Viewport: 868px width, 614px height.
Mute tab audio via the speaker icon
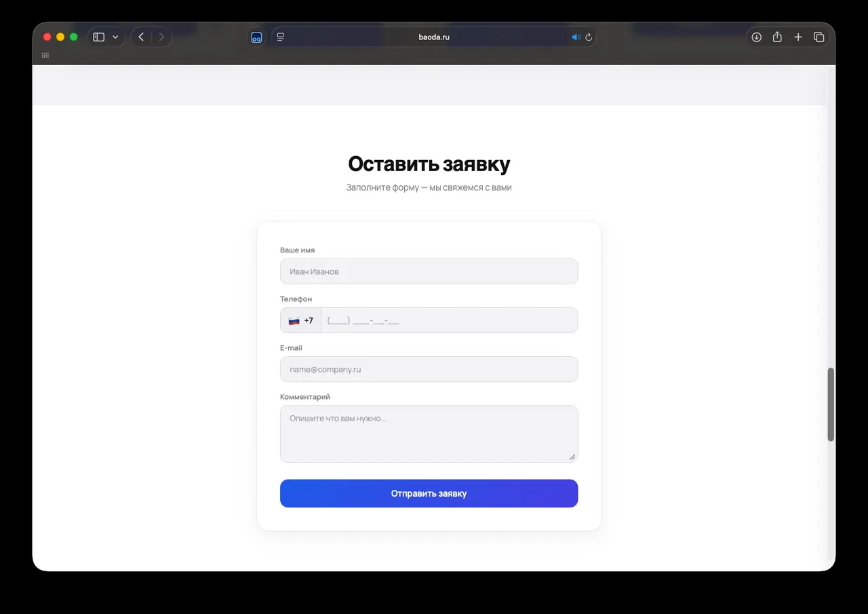click(576, 37)
